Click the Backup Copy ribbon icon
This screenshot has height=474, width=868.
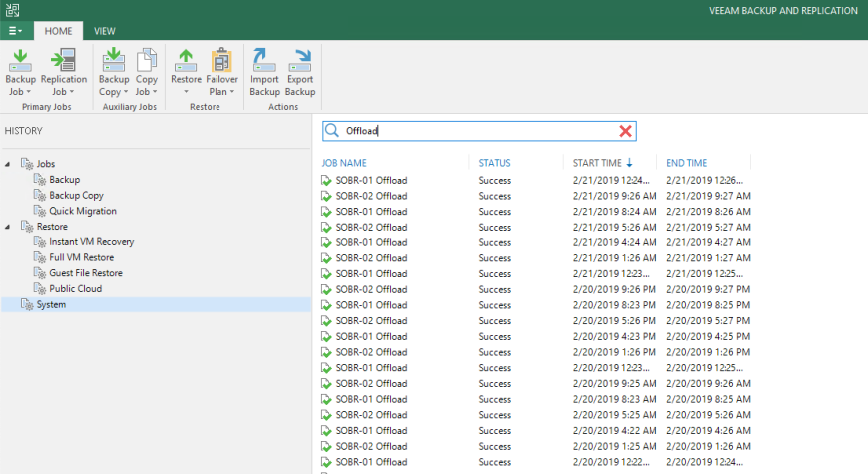[113, 60]
